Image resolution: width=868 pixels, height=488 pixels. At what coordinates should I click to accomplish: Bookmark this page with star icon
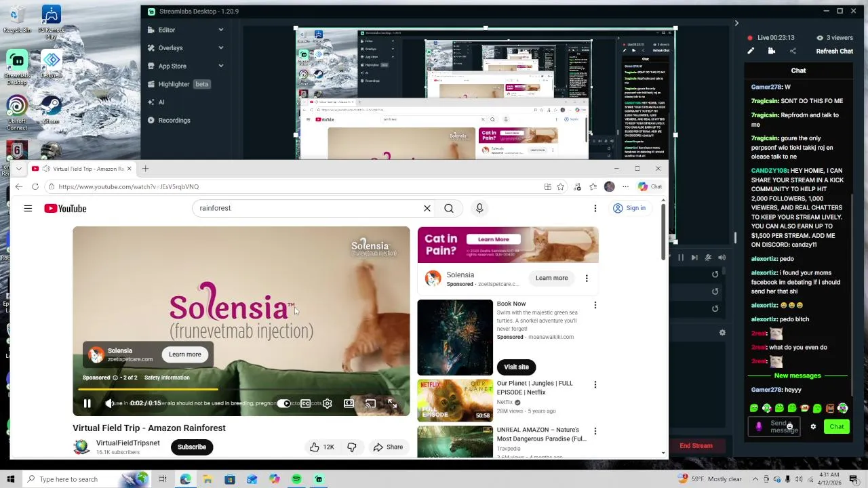pyautogui.click(x=560, y=186)
